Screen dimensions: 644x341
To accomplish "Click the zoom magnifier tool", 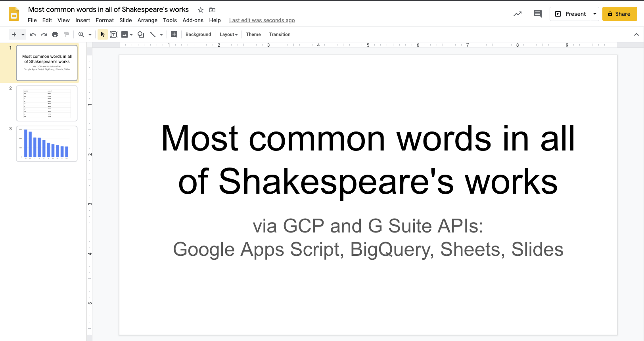I will (x=81, y=34).
